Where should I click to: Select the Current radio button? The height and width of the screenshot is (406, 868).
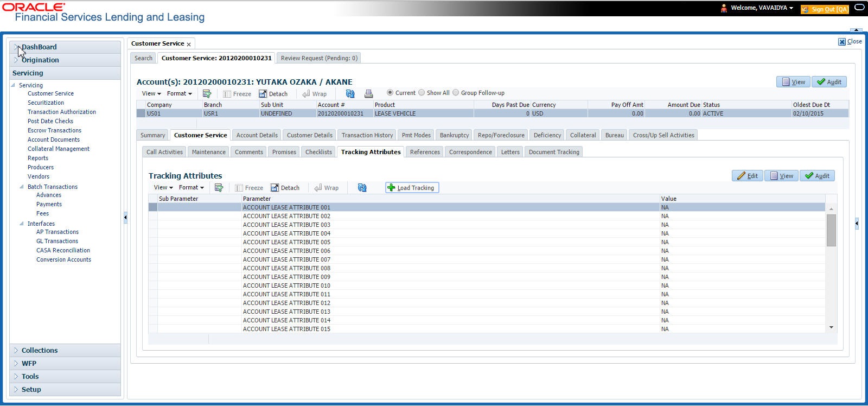pos(390,92)
